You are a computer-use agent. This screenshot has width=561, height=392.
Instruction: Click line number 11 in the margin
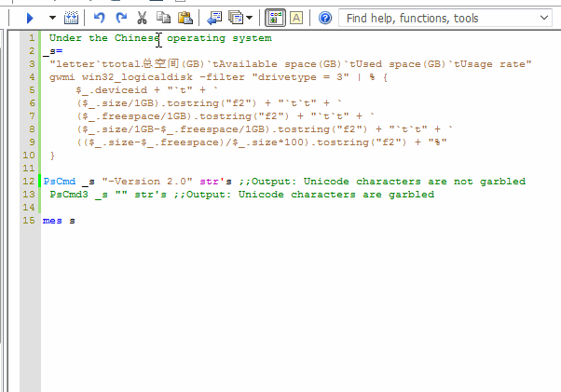(29, 169)
